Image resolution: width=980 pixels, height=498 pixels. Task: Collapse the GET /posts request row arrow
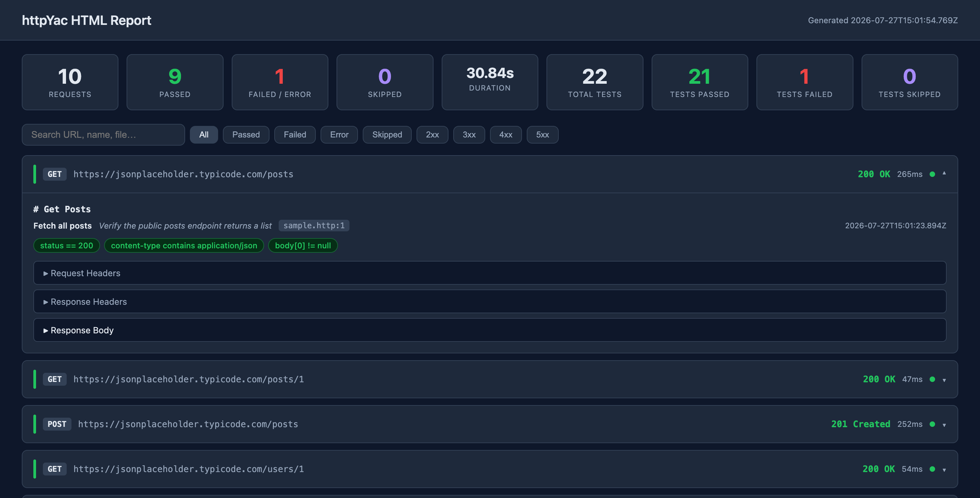pos(944,174)
